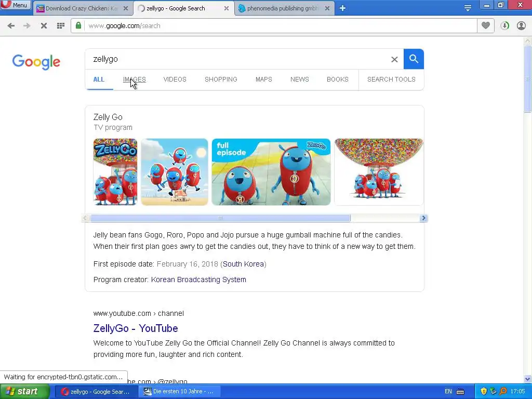Submit the search with the magnifier button
The image size is (532, 399).
(414, 59)
